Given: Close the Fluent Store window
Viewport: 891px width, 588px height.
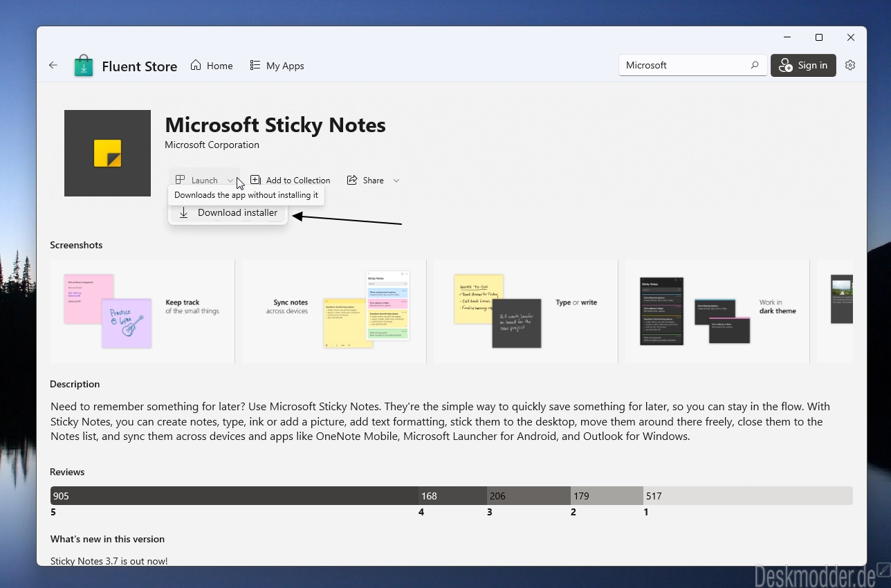Looking at the screenshot, I should click(x=851, y=37).
